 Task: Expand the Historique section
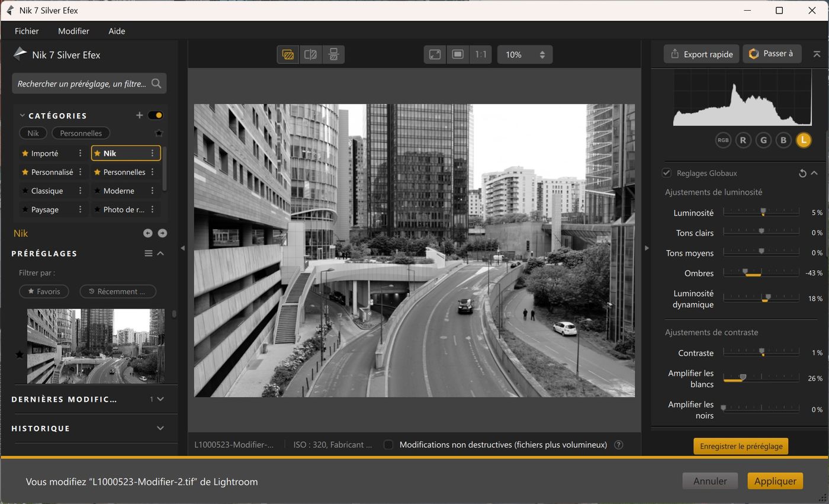point(160,428)
